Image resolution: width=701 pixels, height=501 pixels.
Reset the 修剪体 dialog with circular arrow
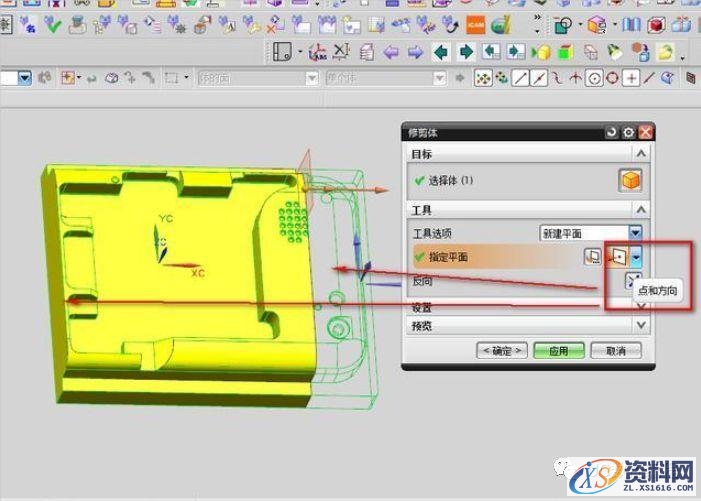611,132
